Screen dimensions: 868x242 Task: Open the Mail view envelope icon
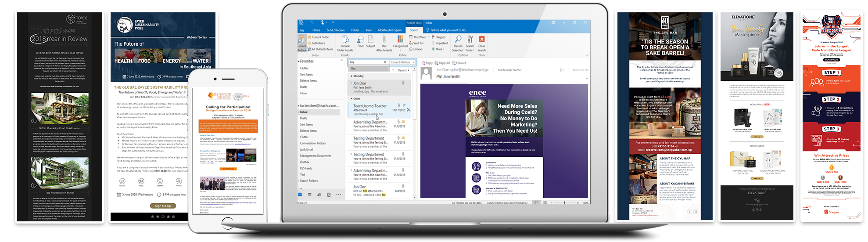[x=300, y=195]
